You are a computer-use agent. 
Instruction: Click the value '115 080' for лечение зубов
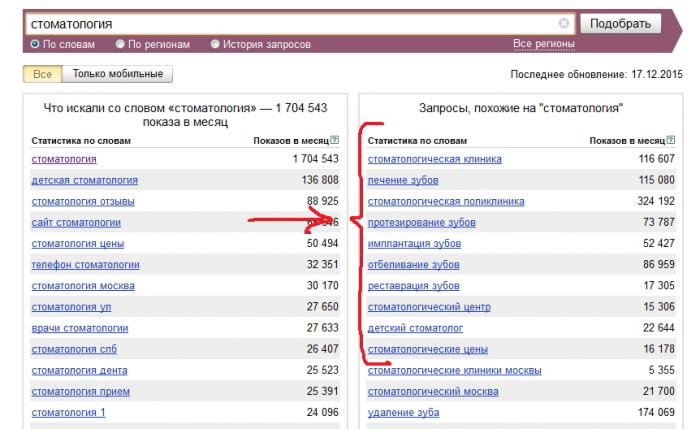pos(656,180)
